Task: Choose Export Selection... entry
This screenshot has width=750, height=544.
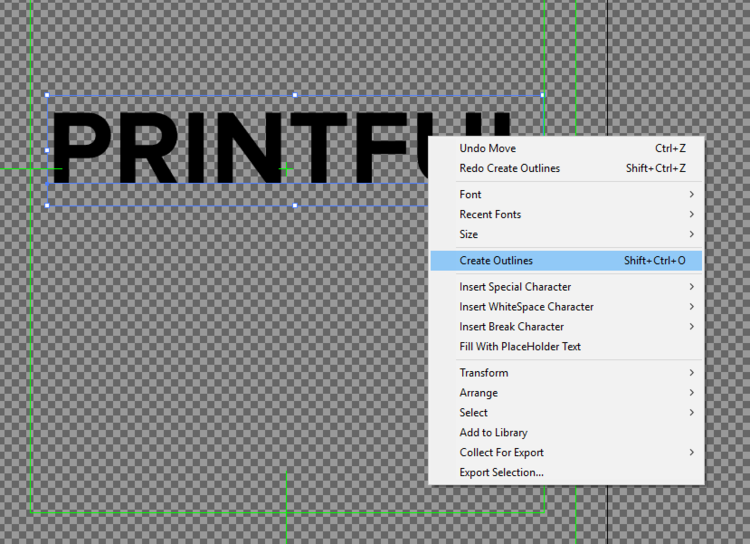Action: tap(566, 472)
